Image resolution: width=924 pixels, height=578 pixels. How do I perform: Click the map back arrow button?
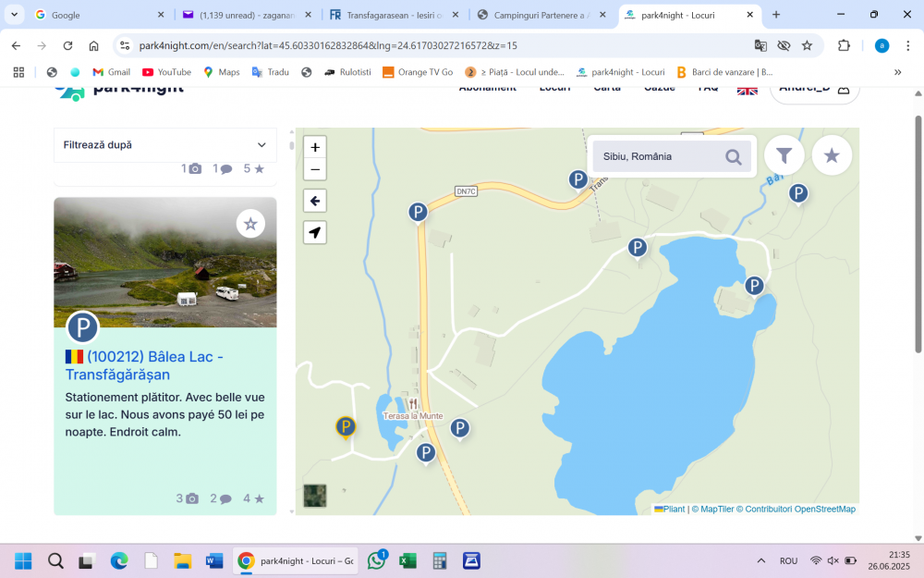point(315,201)
